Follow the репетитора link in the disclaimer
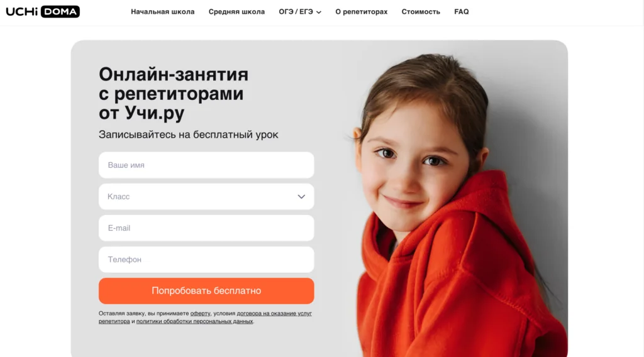Screen dimensions: 644x357 pos(114,321)
